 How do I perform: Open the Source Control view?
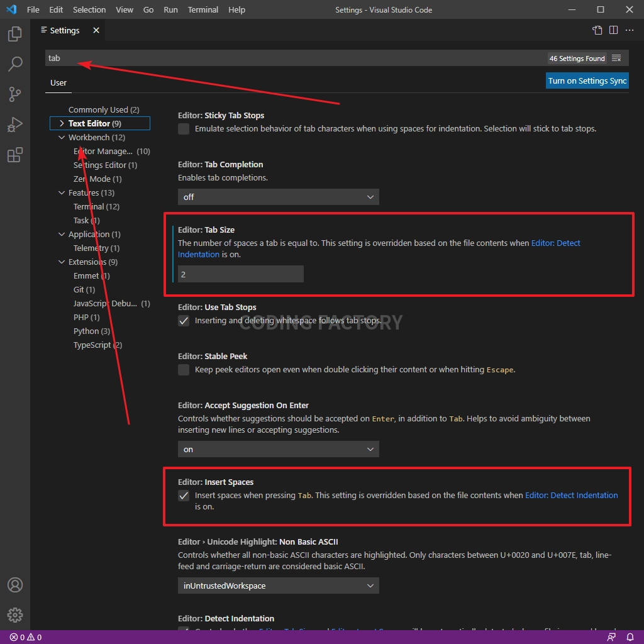click(x=15, y=94)
